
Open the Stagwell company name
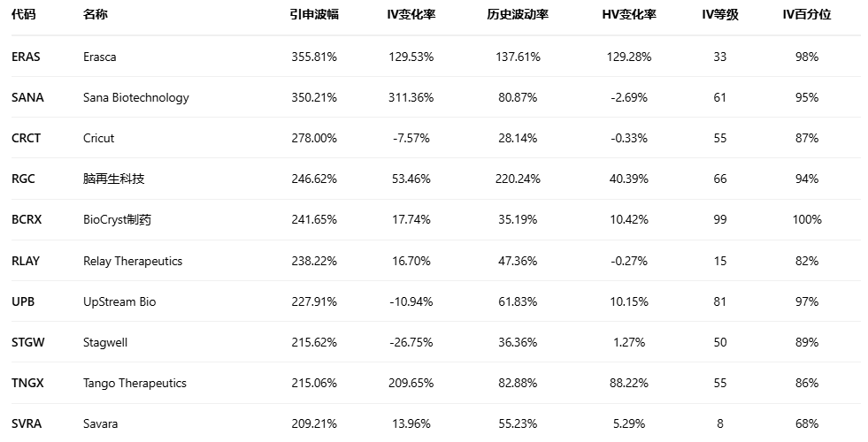[x=105, y=342]
